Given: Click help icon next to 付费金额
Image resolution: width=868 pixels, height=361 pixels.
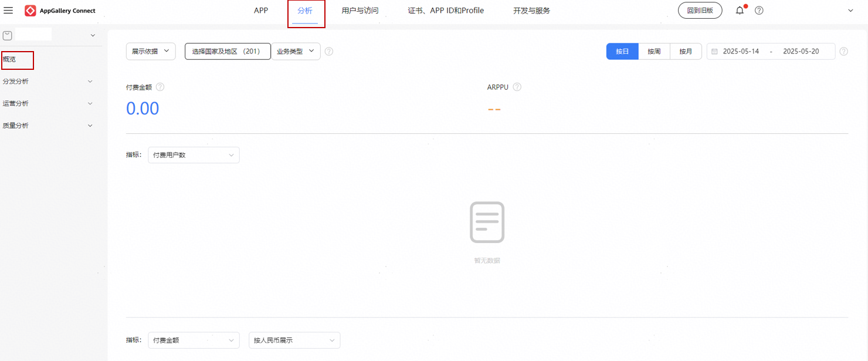Looking at the screenshot, I should pyautogui.click(x=160, y=87).
